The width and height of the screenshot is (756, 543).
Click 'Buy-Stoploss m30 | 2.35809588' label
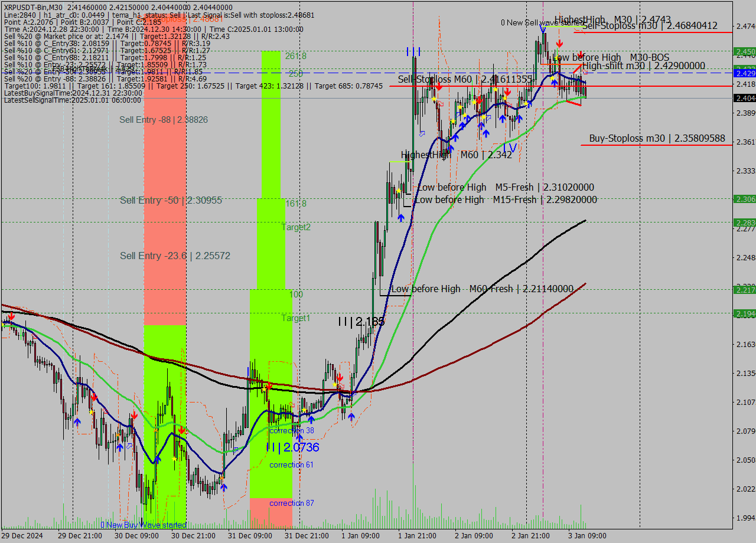(x=657, y=139)
